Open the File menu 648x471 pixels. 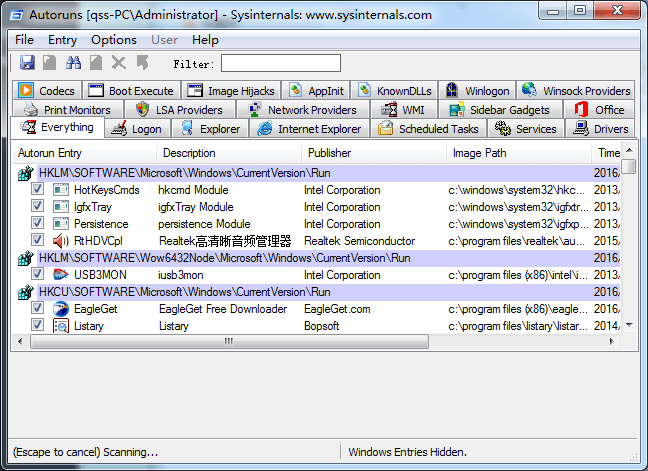24,40
